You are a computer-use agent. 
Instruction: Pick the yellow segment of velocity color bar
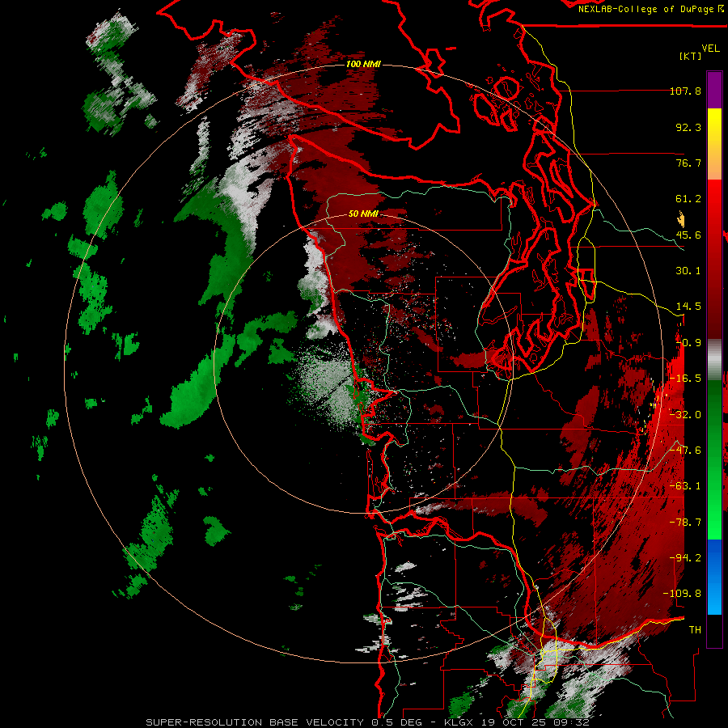tap(714, 123)
